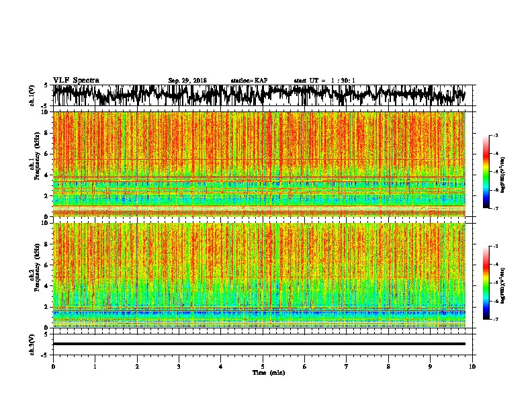This screenshot has width=532, height=411.
Task: Click the ch.2 color scale bar
Action: coord(486,283)
